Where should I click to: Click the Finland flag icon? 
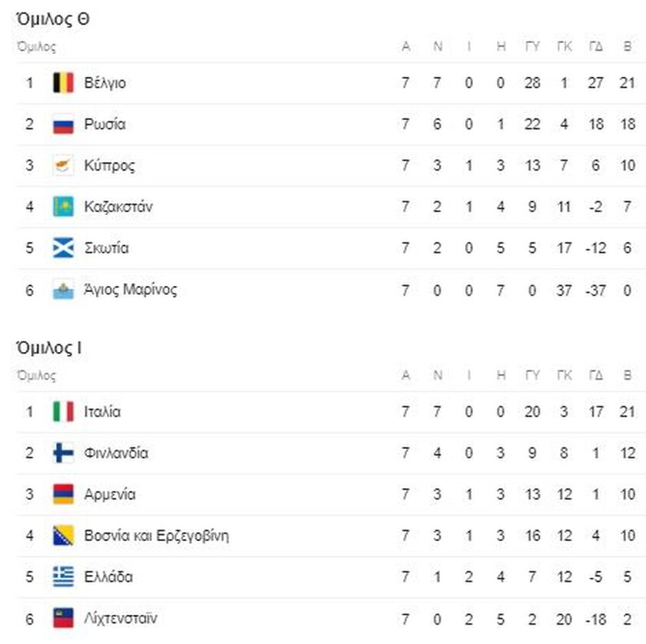tap(63, 453)
